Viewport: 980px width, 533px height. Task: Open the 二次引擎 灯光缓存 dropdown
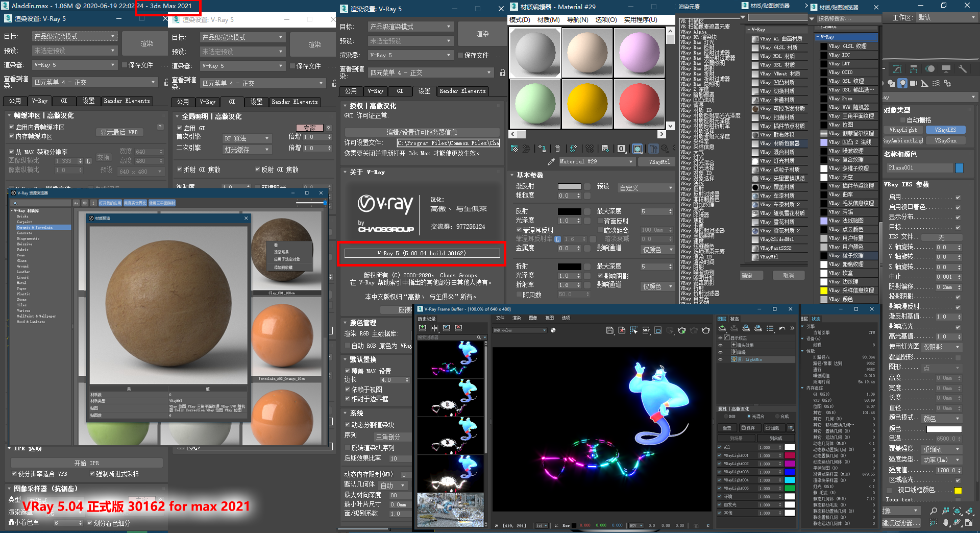click(x=247, y=150)
